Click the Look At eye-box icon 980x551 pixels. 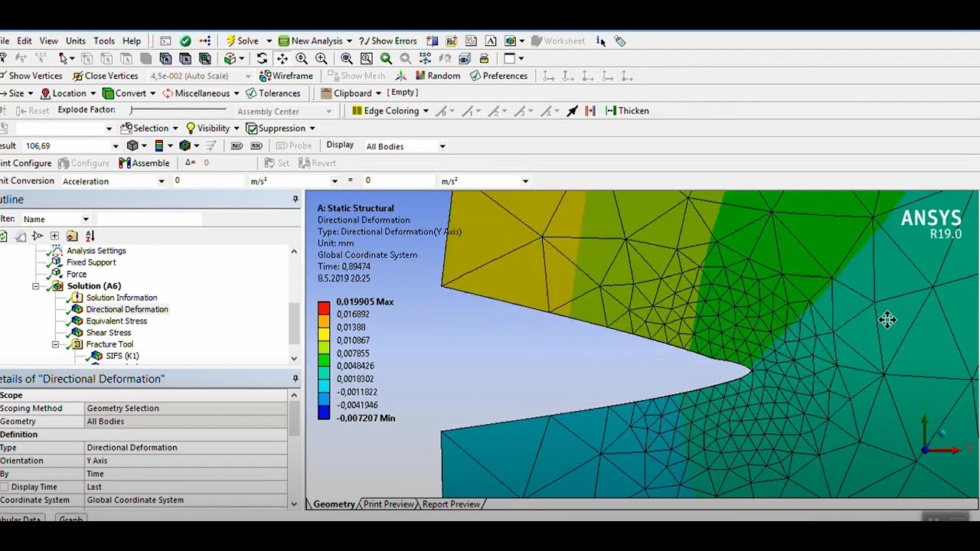click(x=465, y=58)
